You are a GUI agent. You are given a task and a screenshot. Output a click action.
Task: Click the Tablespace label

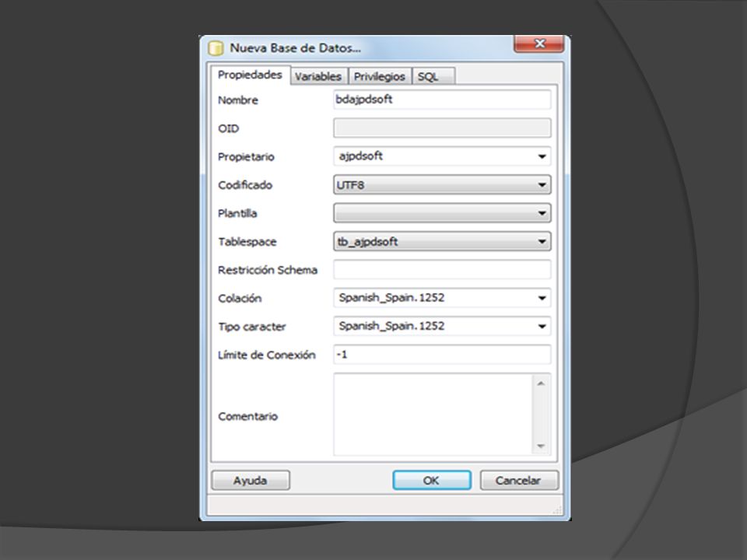247,242
